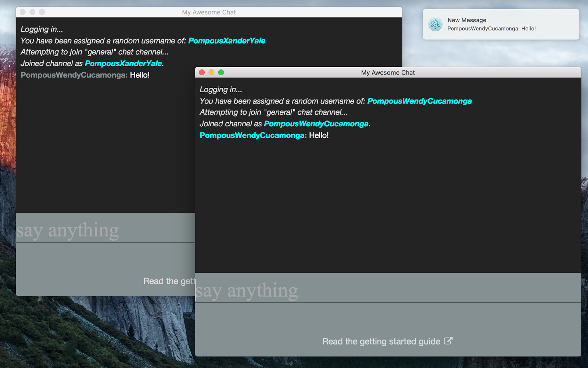Click the notification text "PompousWendyCucamonga: Hello!"
Viewport: 588px width, 368px height.
(491, 29)
